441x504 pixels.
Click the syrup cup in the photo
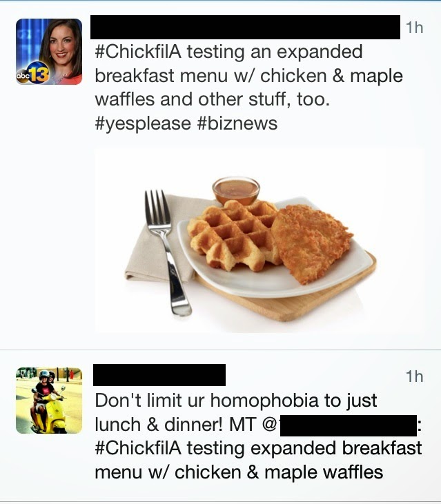[236, 190]
